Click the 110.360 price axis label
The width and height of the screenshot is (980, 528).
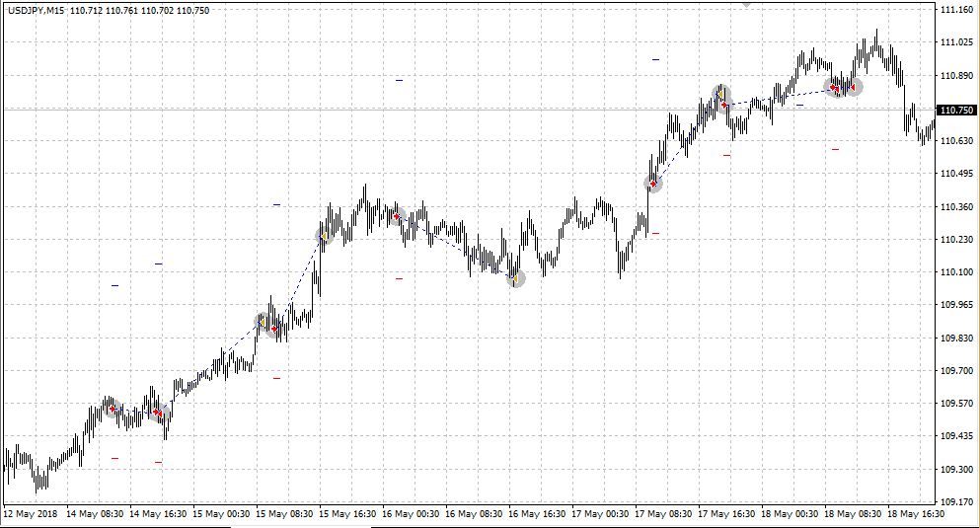[956, 207]
